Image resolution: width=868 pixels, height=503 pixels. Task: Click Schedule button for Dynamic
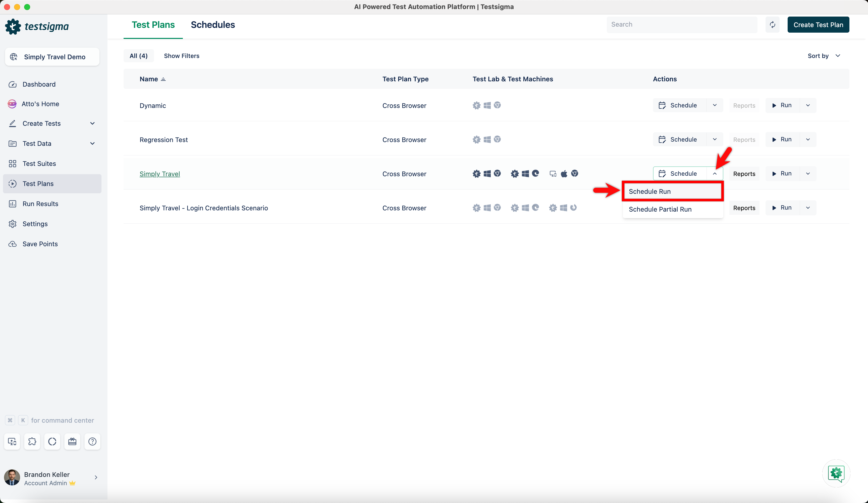pyautogui.click(x=679, y=105)
